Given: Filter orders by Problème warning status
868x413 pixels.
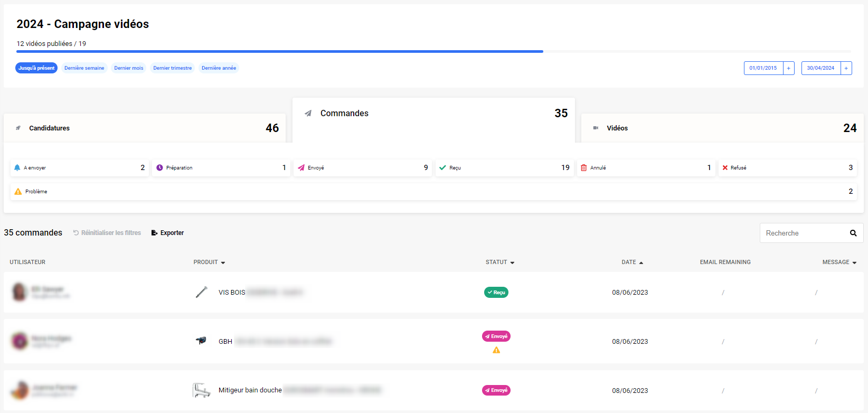Looking at the screenshot, I should (x=433, y=192).
